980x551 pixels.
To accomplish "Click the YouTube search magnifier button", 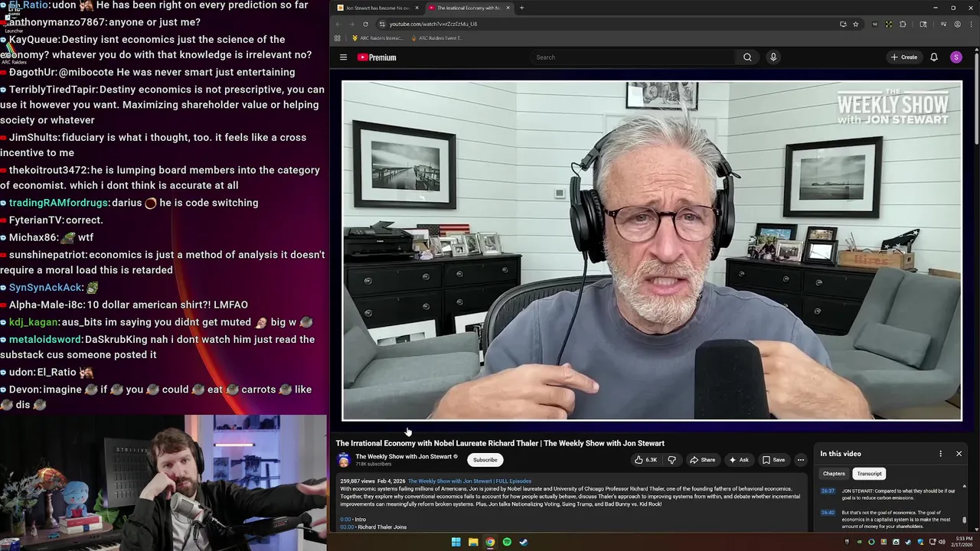I will 747,57.
